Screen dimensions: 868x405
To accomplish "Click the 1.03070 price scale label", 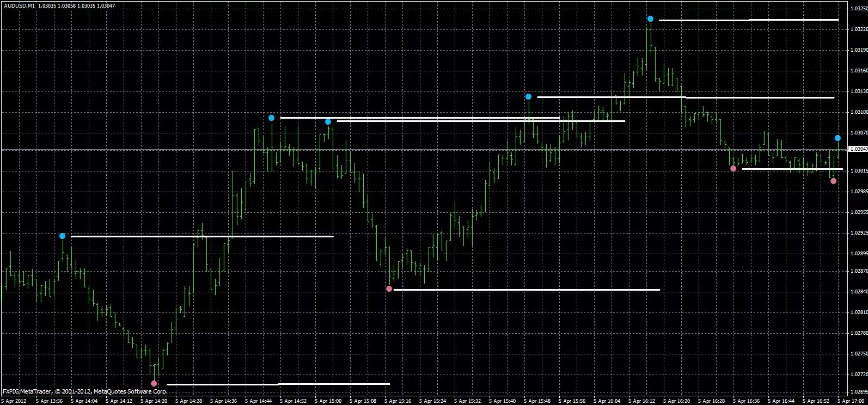I will click(x=858, y=133).
